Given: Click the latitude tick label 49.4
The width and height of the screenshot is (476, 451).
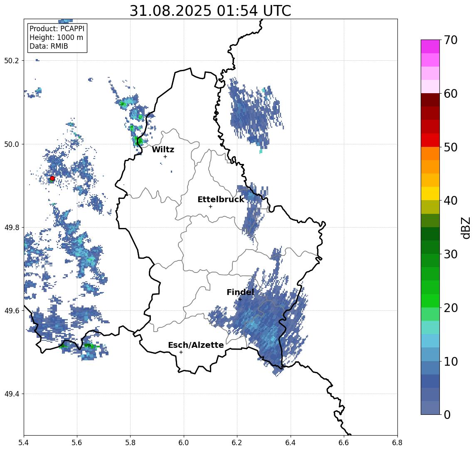Looking at the screenshot, I should (11, 394).
